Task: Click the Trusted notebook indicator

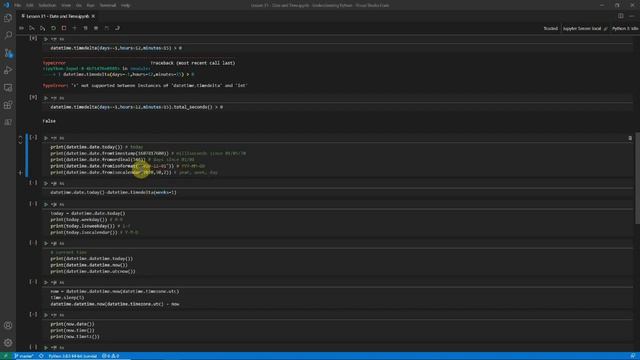Action: pyautogui.click(x=550, y=29)
